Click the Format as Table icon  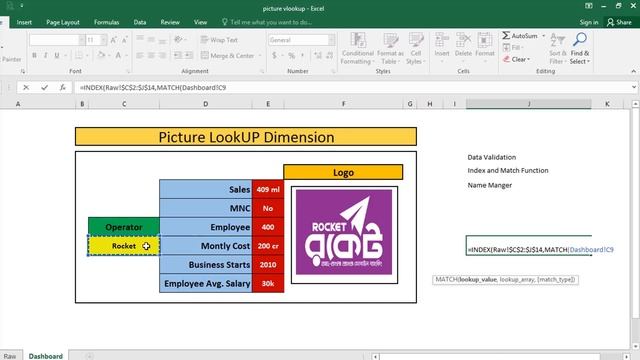[x=390, y=40]
